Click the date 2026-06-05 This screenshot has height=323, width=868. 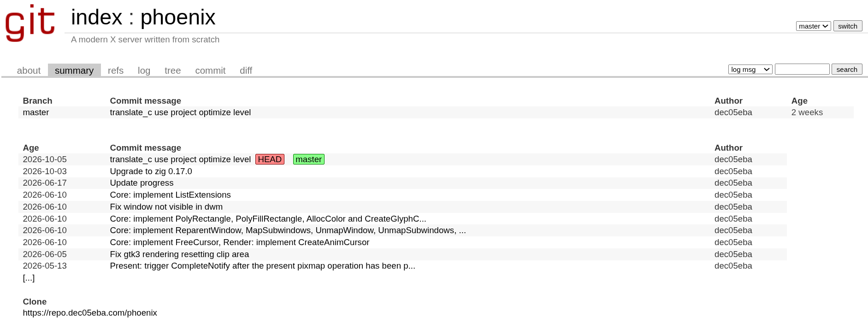pos(45,254)
